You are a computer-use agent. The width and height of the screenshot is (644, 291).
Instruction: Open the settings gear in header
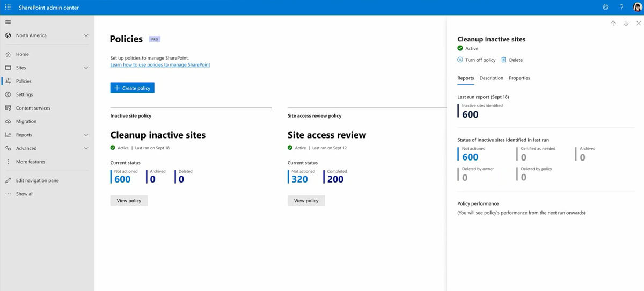[x=605, y=8]
